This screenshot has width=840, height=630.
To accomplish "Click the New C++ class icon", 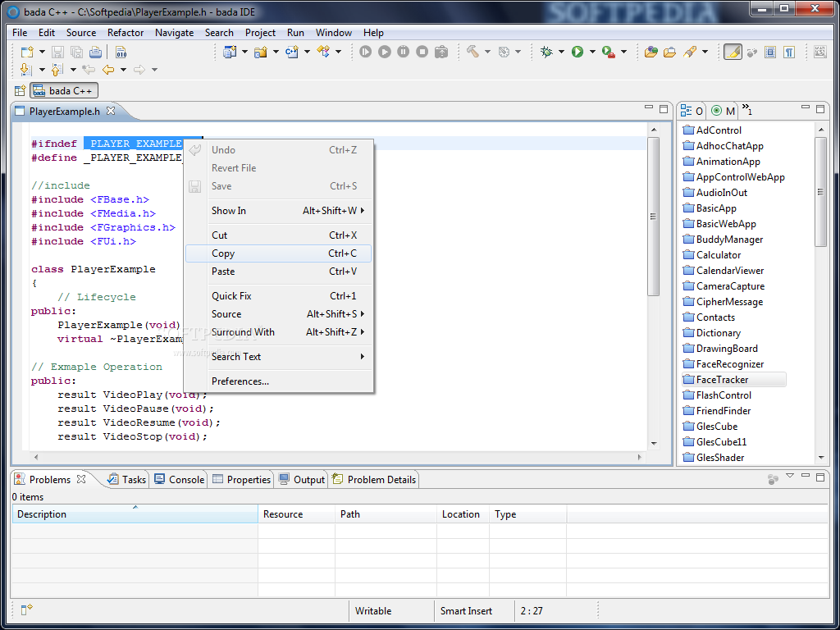I will point(292,52).
